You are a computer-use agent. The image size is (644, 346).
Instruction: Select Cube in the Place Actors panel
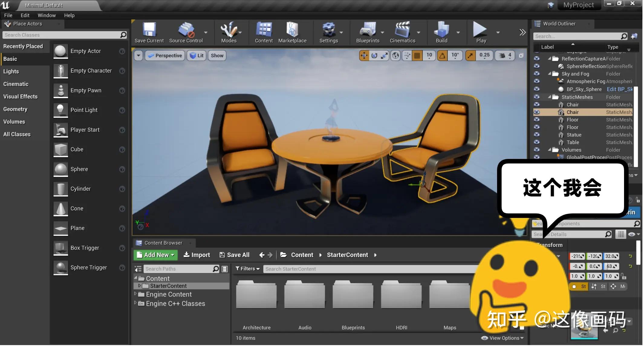(77, 149)
